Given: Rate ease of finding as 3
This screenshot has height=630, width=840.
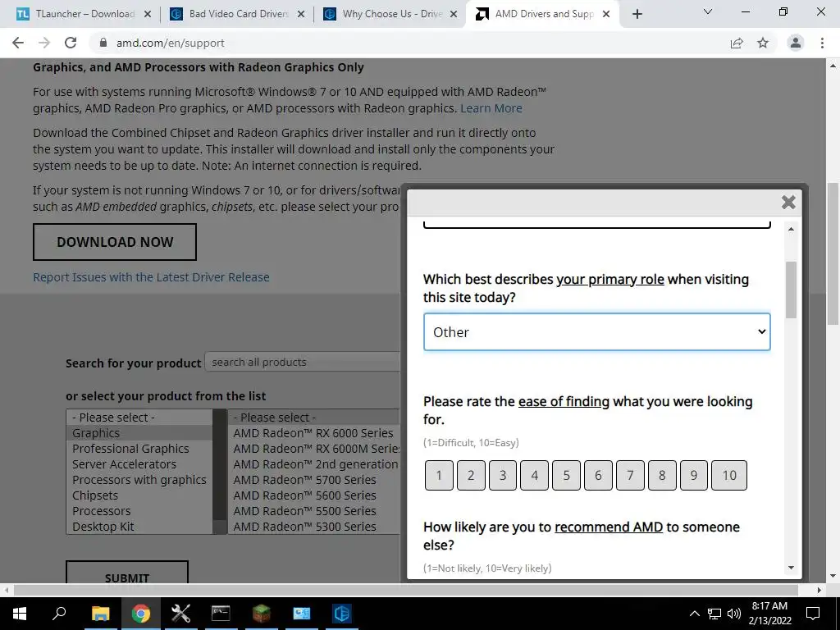Looking at the screenshot, I should [x=503, y=475].
